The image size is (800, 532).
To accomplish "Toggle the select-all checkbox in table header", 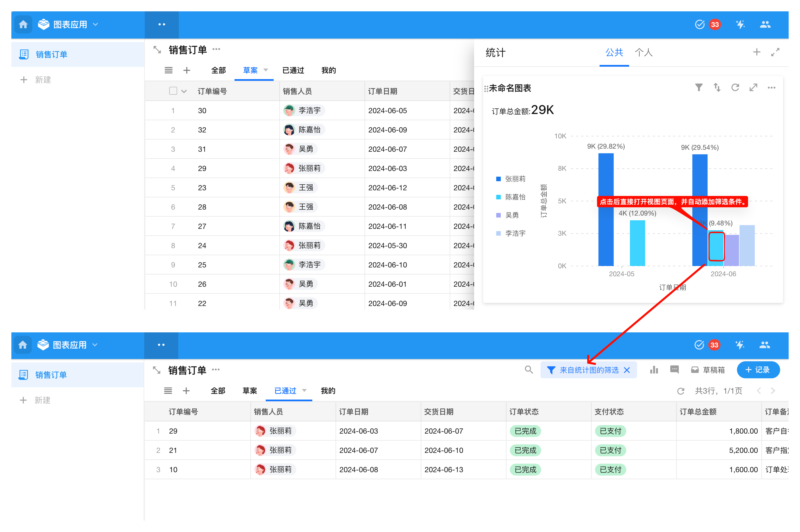I will (x=173, y=91).
